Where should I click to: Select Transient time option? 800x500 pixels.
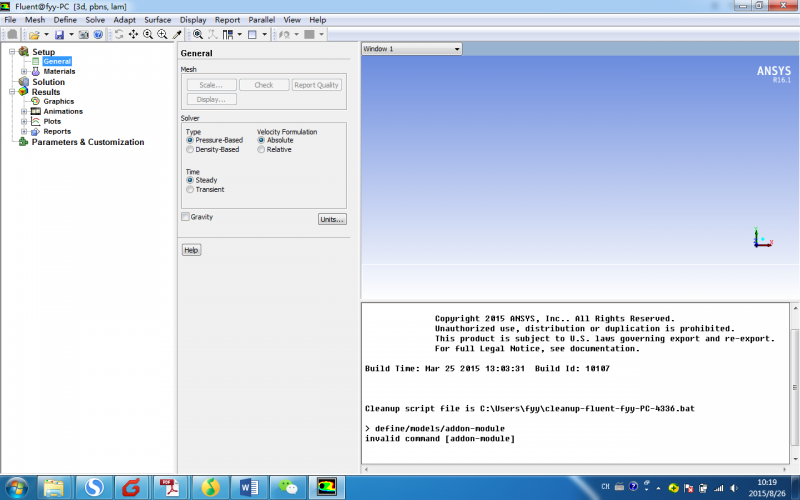click(x=190, y=190)
